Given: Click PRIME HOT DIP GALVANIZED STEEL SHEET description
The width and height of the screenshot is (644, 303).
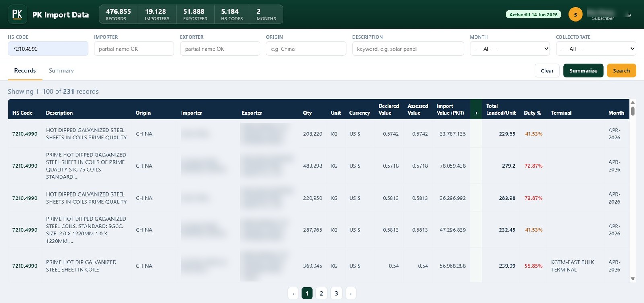Looking at the screenshot, I should pos(81,266).
